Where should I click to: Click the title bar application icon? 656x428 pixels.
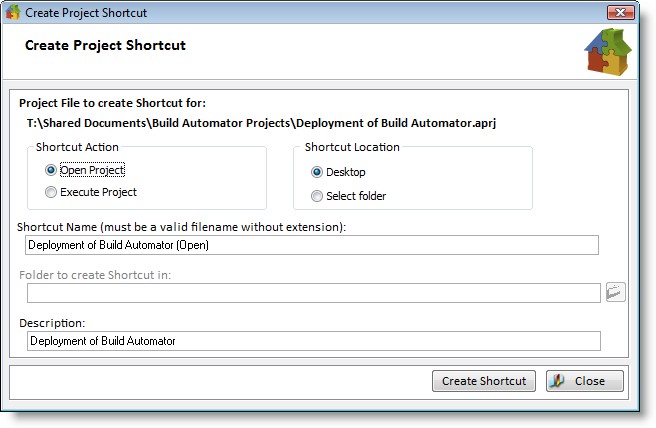(x=13, y=12)
